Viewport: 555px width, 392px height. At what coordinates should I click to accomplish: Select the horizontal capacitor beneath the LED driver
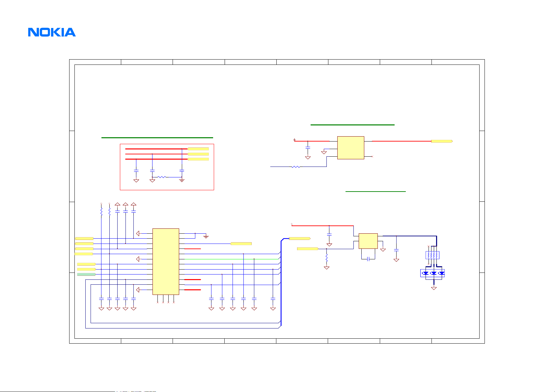click(x=369, y=259)
